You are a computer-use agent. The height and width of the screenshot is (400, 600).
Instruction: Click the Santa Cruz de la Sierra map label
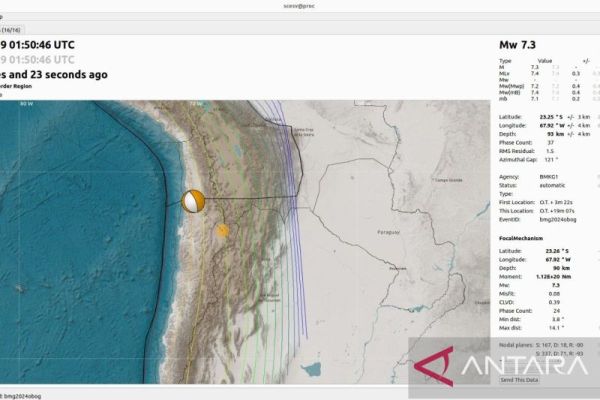click(x=304, y=132)
